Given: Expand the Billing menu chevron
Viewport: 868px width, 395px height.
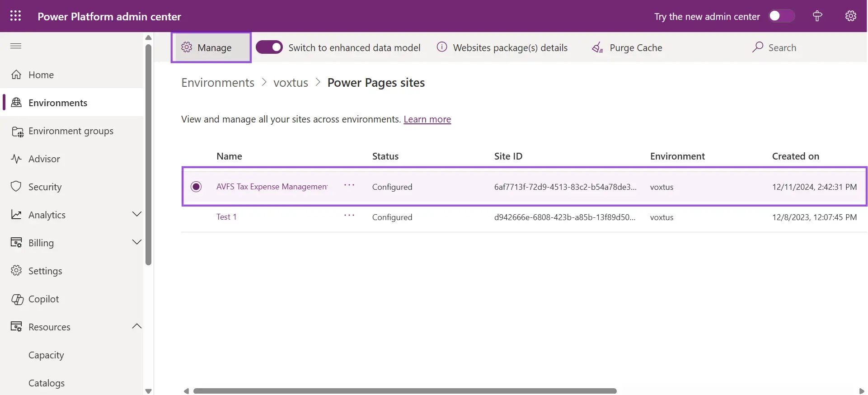Looking at the screenshot, I should pyautogui.click(x=137, y=242).
